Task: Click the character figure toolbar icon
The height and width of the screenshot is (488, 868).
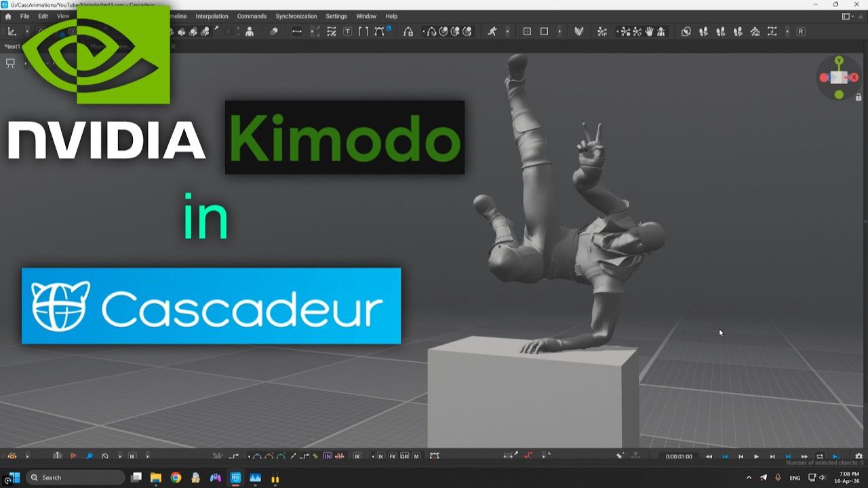Action: (250, 31)
